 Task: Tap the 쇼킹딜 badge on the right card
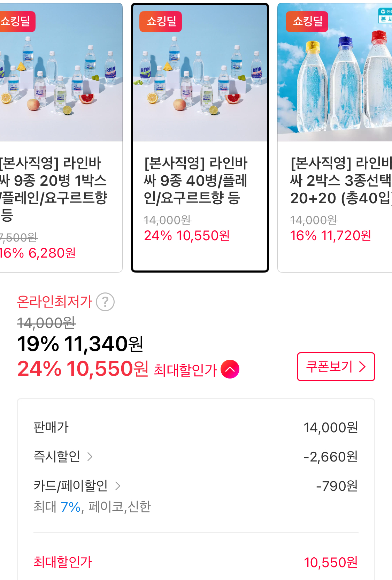[x=307, y=21]
